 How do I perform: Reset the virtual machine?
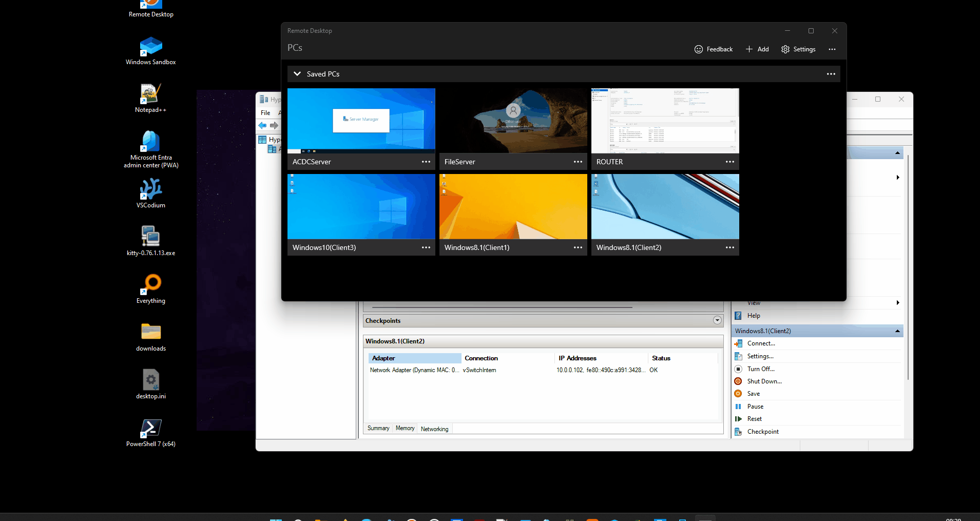tap(755, 419)
